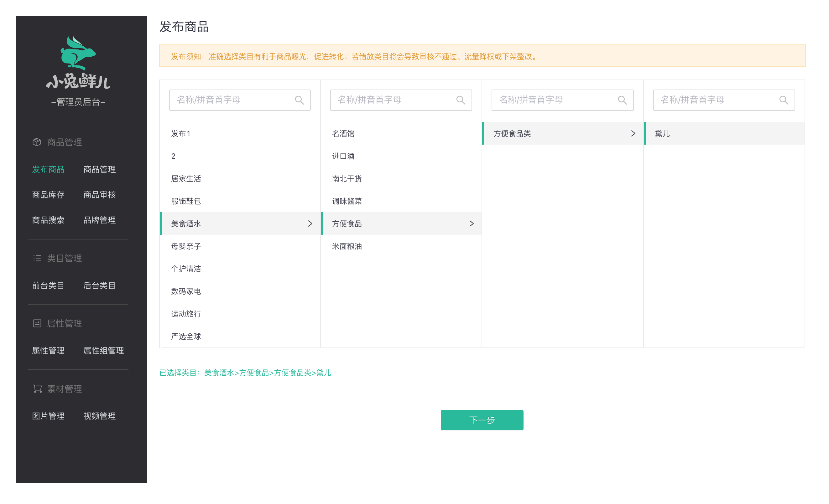Select subcategory 名酒馆
Image resolution: width=829 pixels, height=504 pixels.
(x=401, y=133)
